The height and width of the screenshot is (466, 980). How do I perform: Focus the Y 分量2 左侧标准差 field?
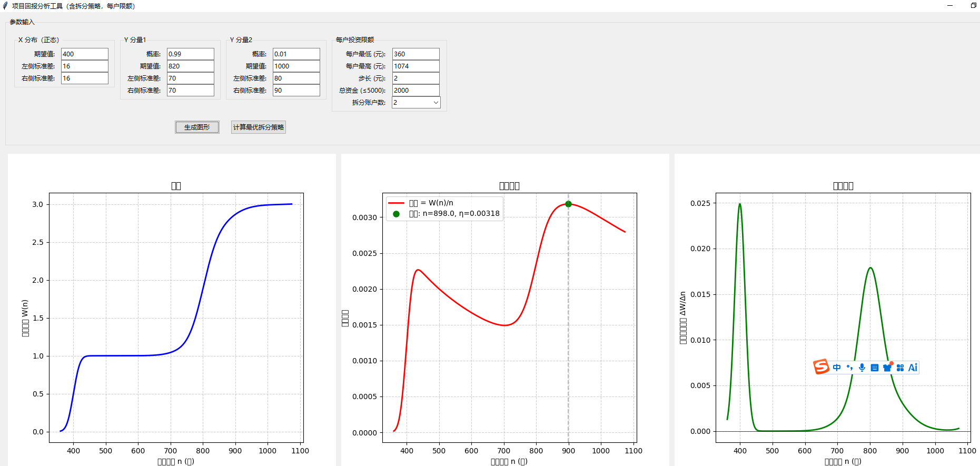[296, 78]
